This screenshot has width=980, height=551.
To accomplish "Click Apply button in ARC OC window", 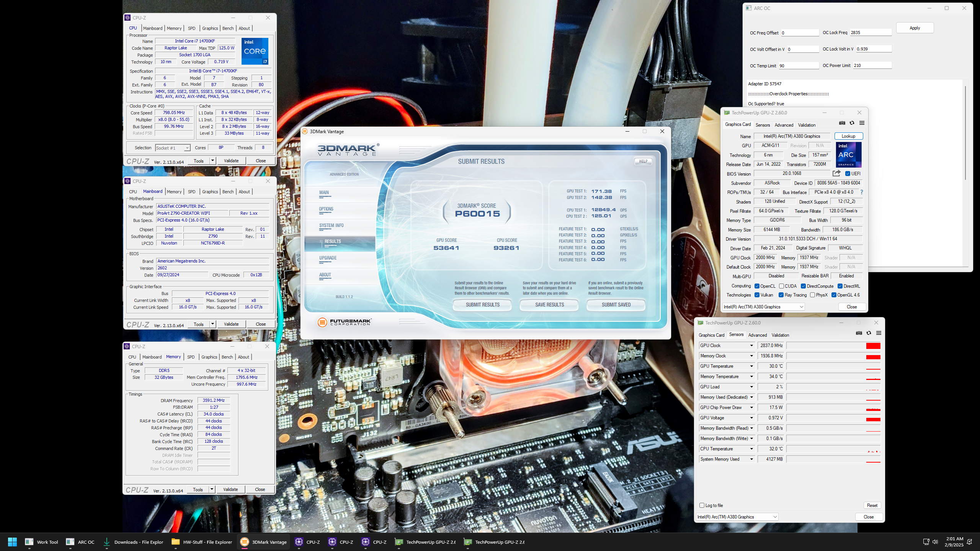I will click(915, 28).
